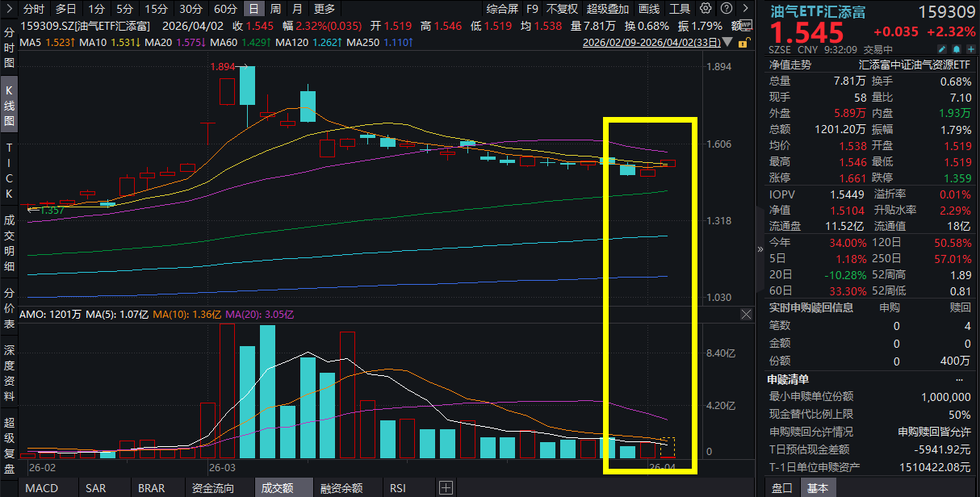Viewport: 980px width, 497px height.
Task: Switch to the 资金流向 tab
Action: tap(212, 488)
